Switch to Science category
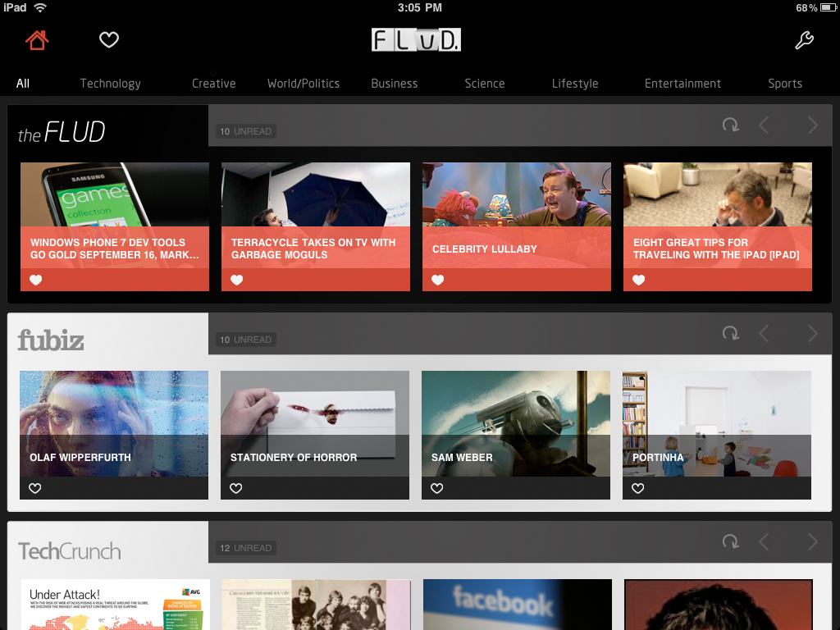This screenshot has height=630, width=840. tap(484, 84)
